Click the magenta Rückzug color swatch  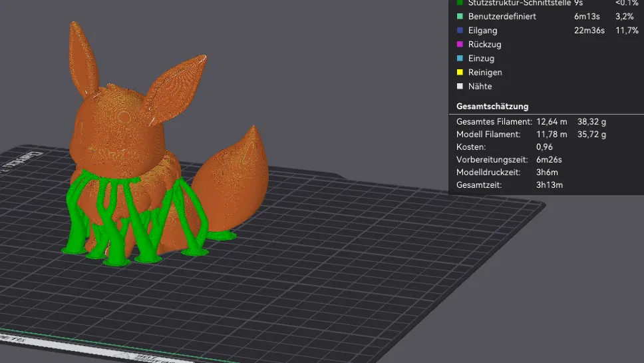tap(460, 45)
